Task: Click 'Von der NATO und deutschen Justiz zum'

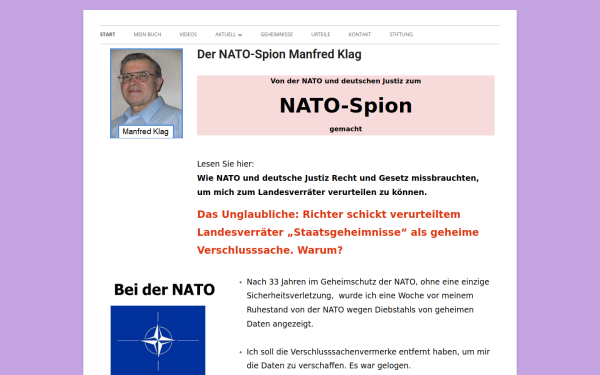Action: (346, 81)
